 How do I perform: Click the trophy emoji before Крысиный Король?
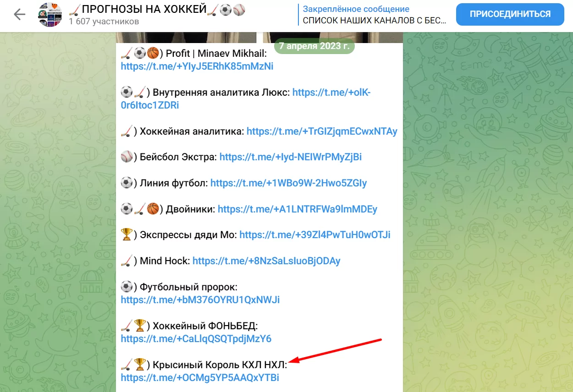(x=140, y=365)
